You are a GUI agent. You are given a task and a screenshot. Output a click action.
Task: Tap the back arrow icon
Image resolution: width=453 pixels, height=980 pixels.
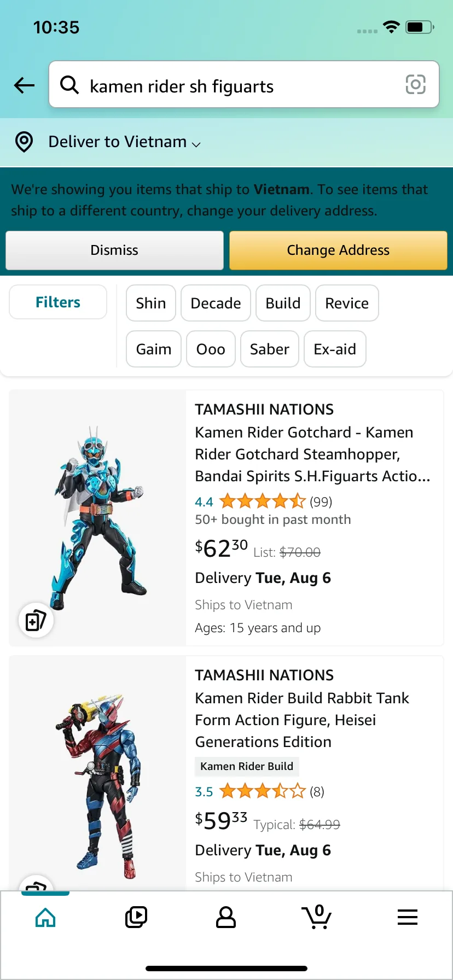pyautogui.click(x=25, y=85)
